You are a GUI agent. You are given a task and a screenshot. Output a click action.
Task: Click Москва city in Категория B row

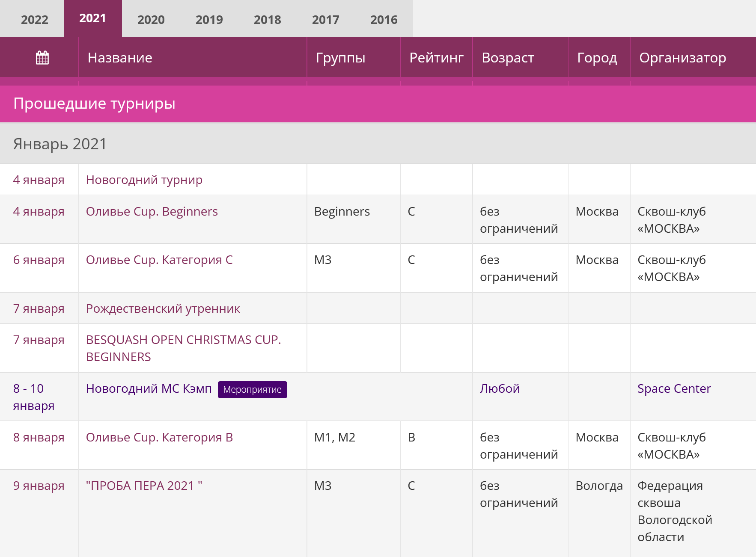(597, 437)
